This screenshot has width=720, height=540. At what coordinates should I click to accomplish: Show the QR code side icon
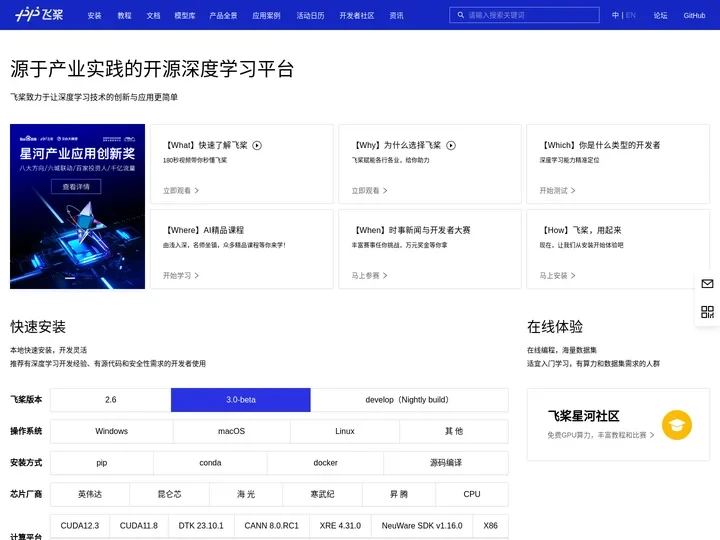point(707,312)
